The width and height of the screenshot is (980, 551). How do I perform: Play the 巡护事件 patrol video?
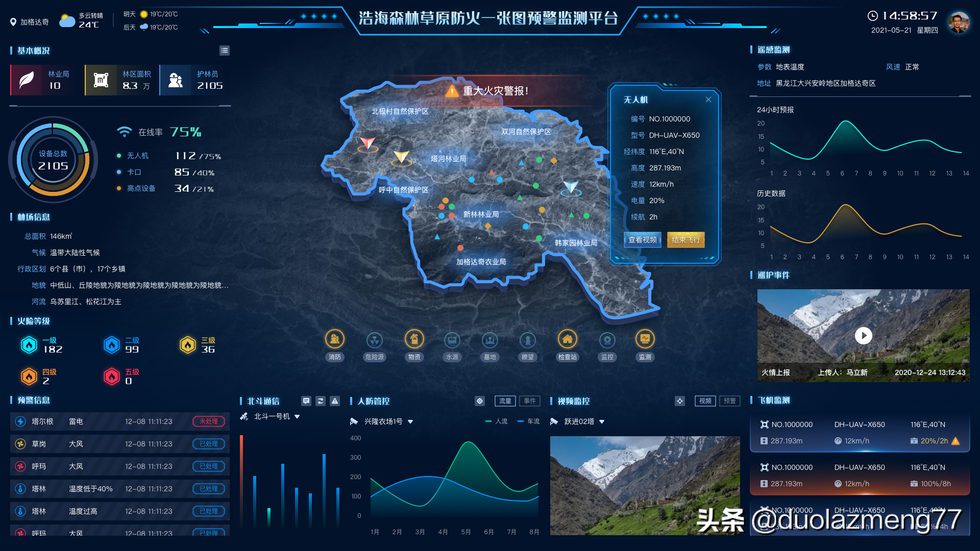pyautogui.click(x=863, y=336)
